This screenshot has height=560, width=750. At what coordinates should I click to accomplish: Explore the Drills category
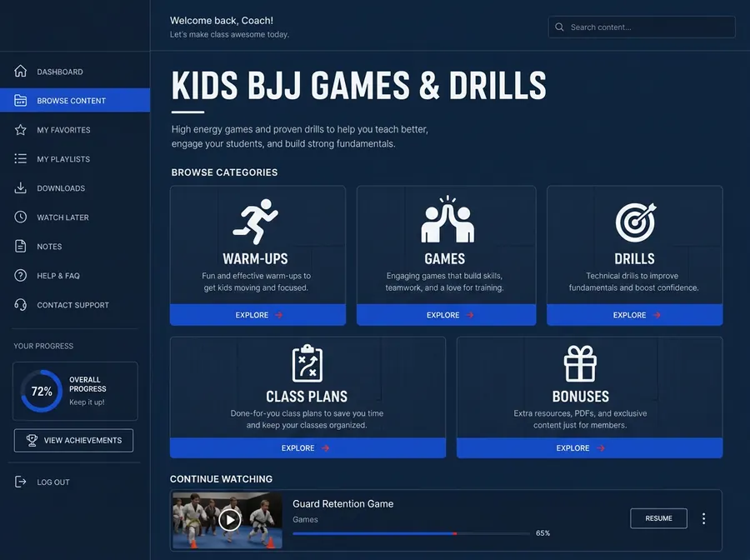635,315
